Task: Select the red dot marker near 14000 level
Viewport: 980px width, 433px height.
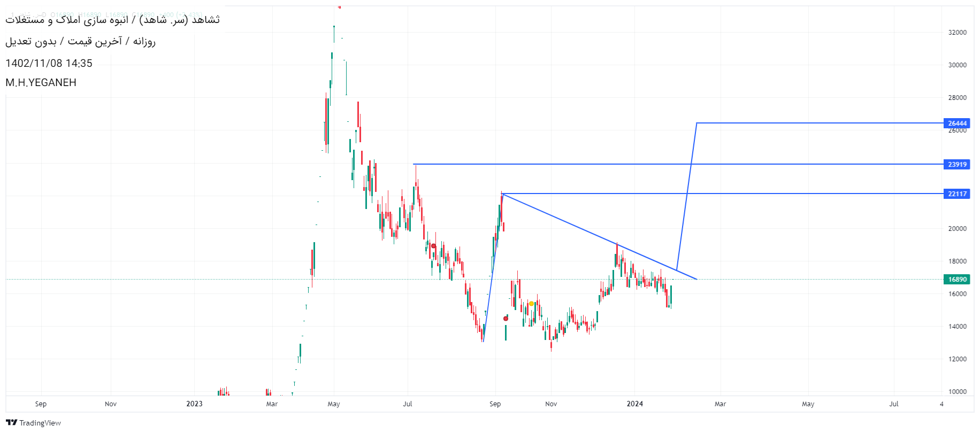Action: coord(506,319)
